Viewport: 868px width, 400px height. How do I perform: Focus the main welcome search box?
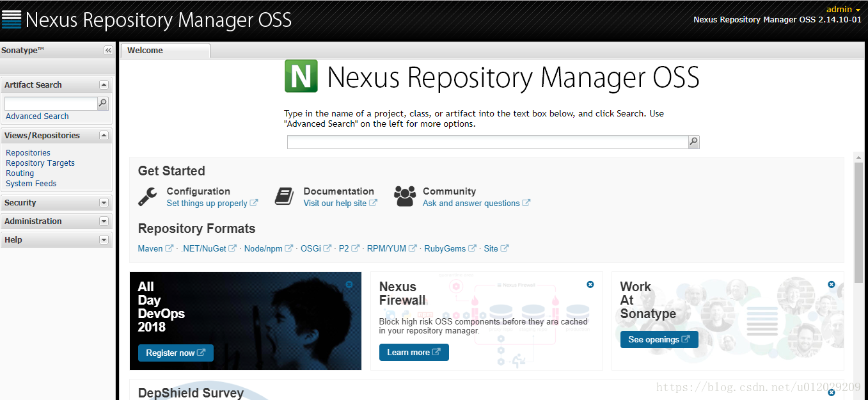coord(487,142)
